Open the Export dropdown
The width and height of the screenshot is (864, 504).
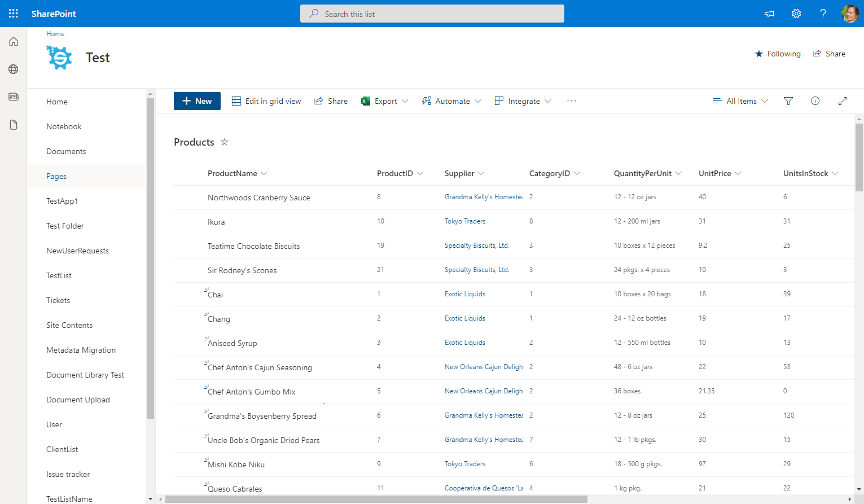tap(385, 101)
